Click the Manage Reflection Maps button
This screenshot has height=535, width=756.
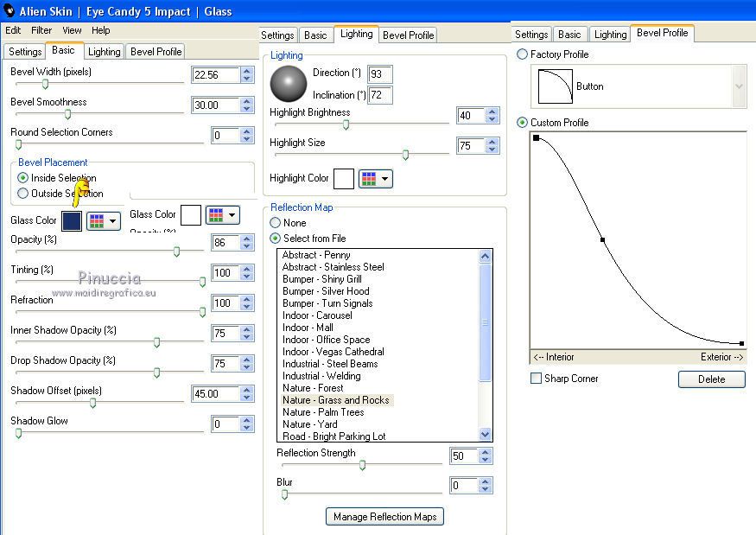click(x=384, y=517)
